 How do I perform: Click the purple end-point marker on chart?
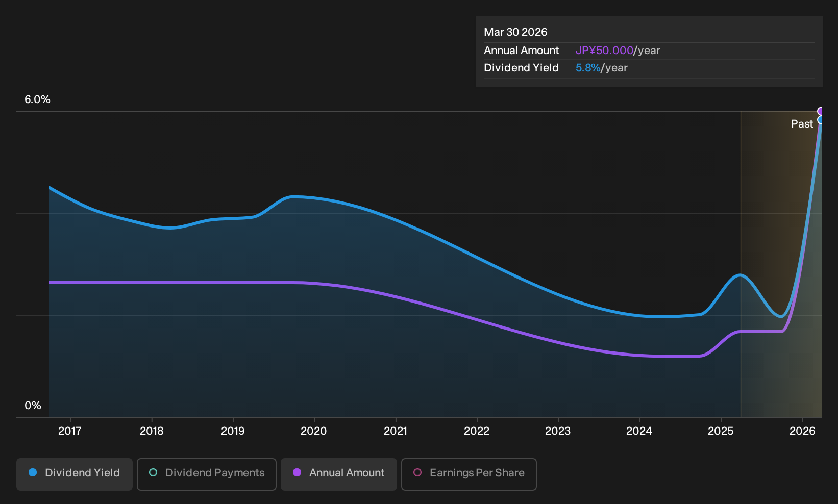pos(821,111)
